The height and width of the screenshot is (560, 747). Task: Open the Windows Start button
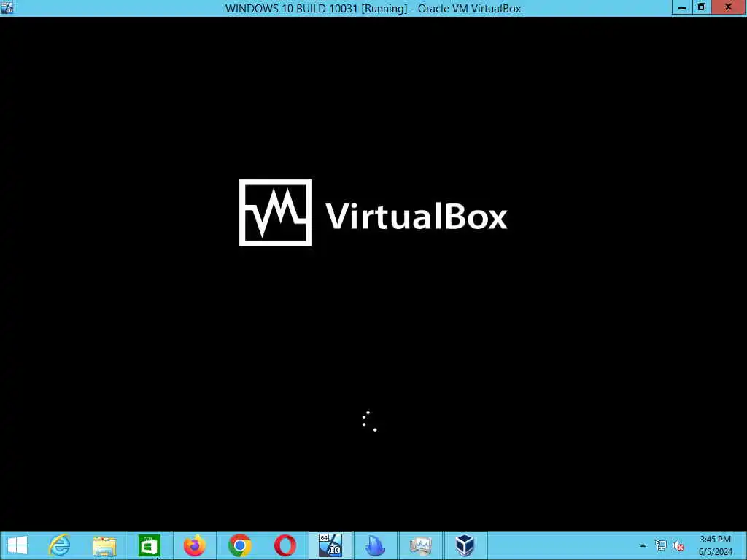(18, 545)
